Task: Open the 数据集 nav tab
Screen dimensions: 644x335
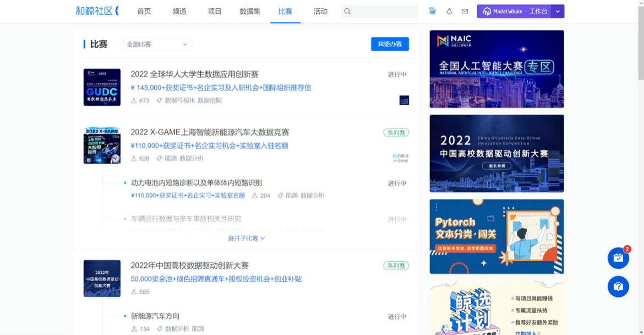Action: (x=250, y=12)
